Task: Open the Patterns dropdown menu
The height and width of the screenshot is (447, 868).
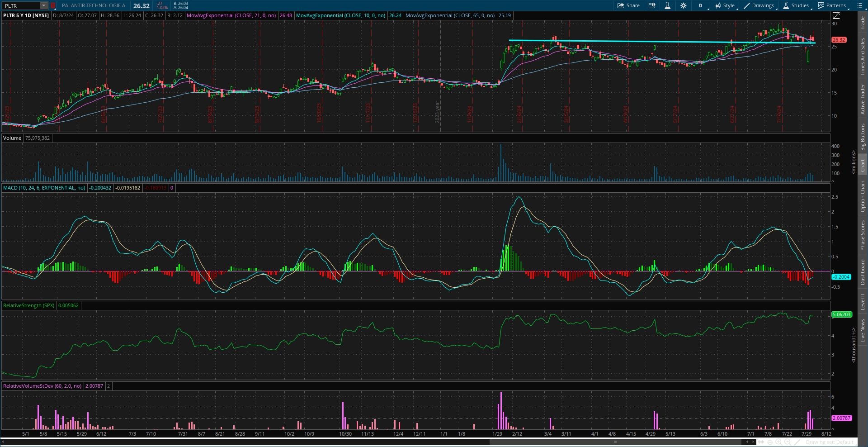Action: pos(832,6)
